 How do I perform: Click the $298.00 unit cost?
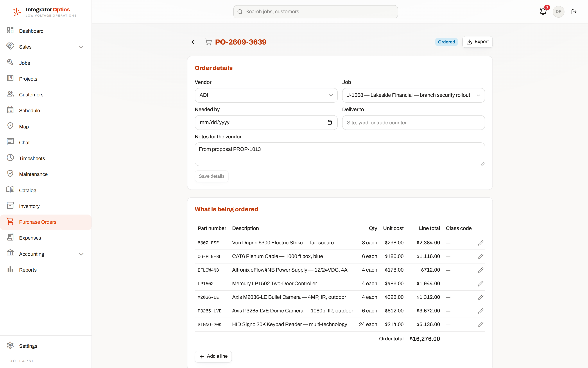pyautogui.click(x=394, y=243)
